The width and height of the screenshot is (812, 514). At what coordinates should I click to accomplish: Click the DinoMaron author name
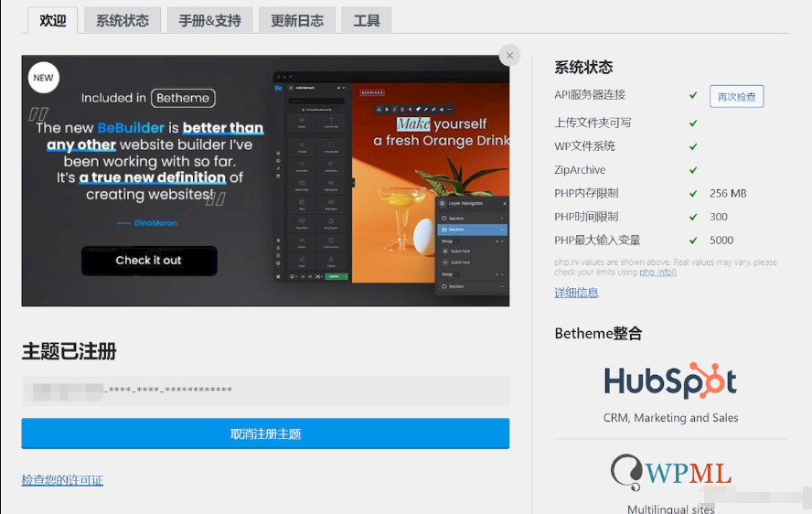coord(155,223)
